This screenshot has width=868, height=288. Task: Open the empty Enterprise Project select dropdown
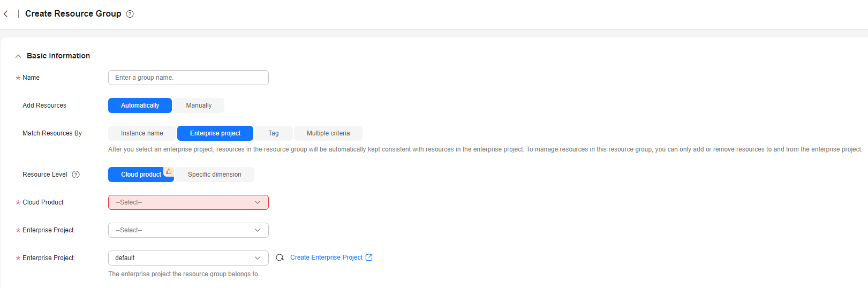click(188, 230)
